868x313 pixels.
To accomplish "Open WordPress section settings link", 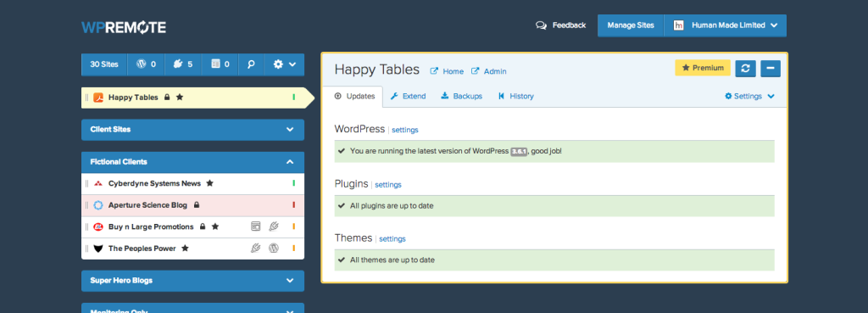I will point(405,130).
